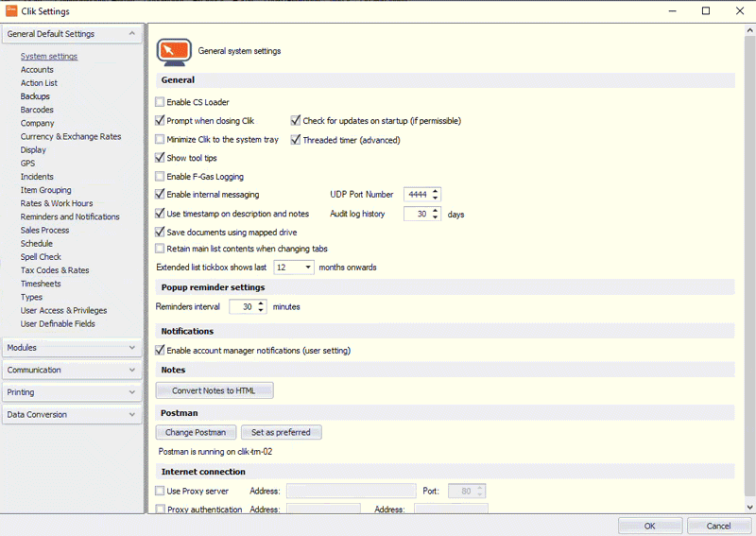Toggle Prompt when closing Clik
Image resolution: width=756 pixels, height=536 pixels.
point(160,121)
